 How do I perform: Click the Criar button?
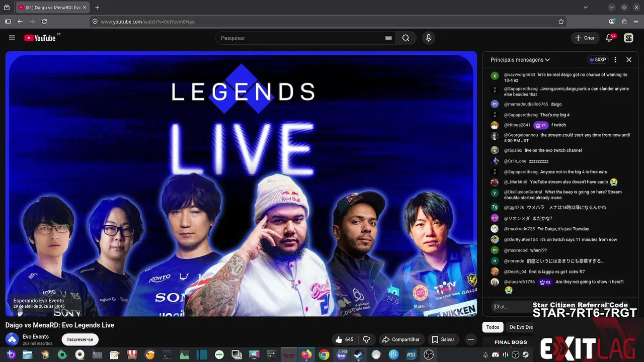[x=585, y=38]
